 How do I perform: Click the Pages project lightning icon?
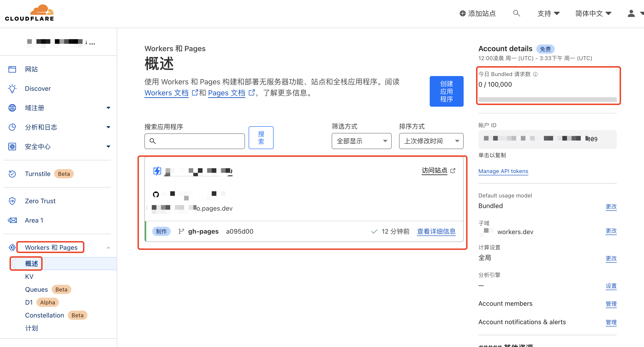[x=157, y=171]
